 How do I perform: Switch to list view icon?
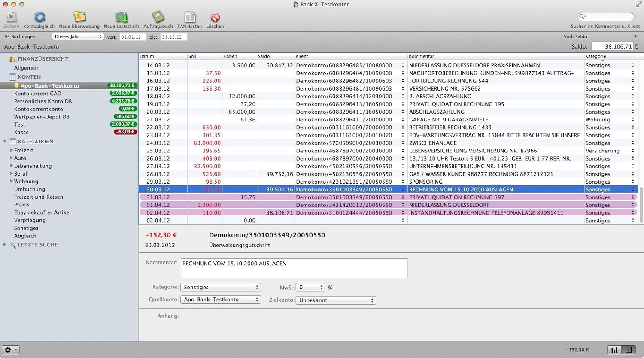pyautogui.click(x=629, y=350)
